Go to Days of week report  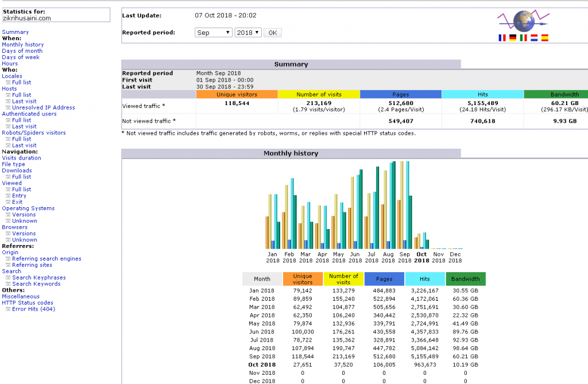[21, 57]
